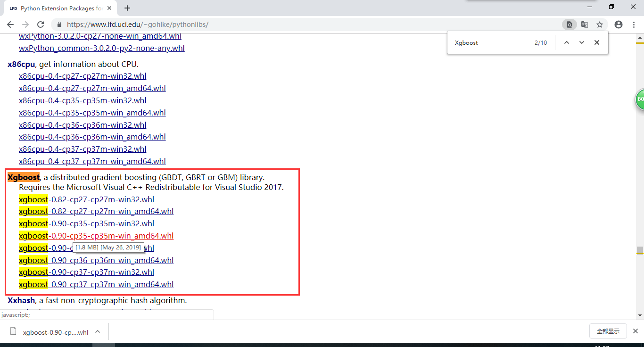Download x86cpu-0.4-cp27-cp27m-win32.whl
The image size is (644, 347).
(x=83, y=76)
